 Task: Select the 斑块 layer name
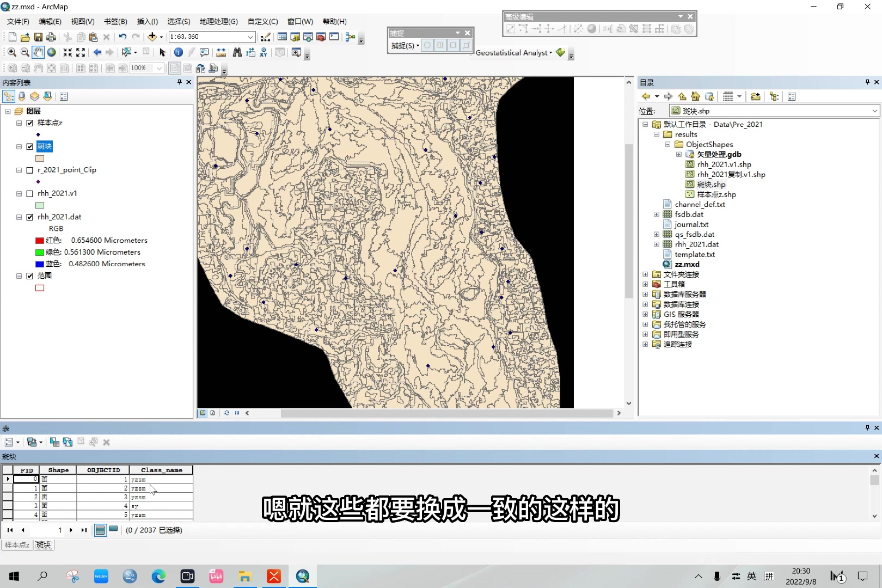tap(45, 146)
